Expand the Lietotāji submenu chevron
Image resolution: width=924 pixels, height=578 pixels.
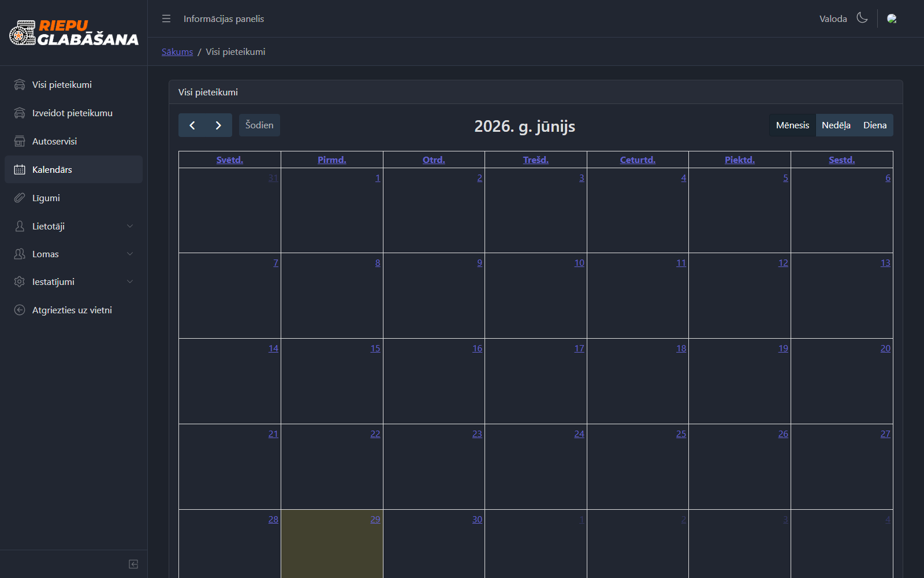pyautogui.click(x=130, y=226)
